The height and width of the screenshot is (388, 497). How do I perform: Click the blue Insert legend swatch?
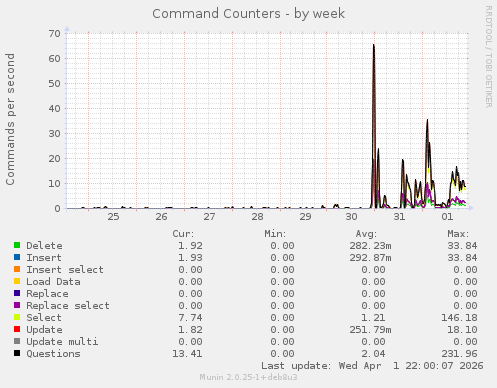click(x=17, y=257)
